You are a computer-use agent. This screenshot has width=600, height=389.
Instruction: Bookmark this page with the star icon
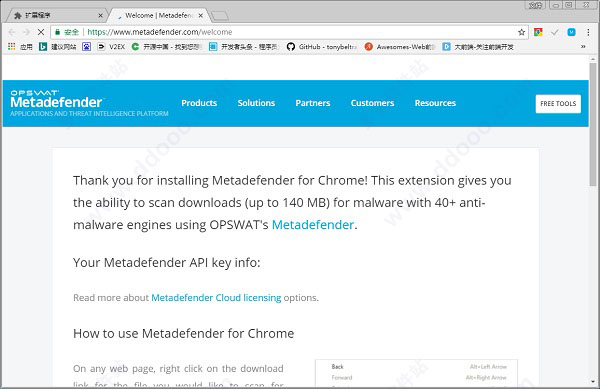tap(521, 32)
